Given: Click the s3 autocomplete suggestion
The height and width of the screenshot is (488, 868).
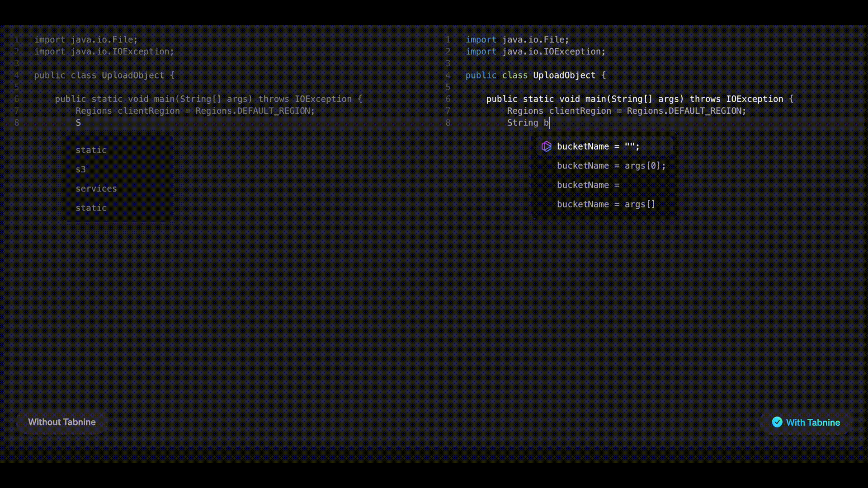Looking at the screenshot, I should click(80, 169).
